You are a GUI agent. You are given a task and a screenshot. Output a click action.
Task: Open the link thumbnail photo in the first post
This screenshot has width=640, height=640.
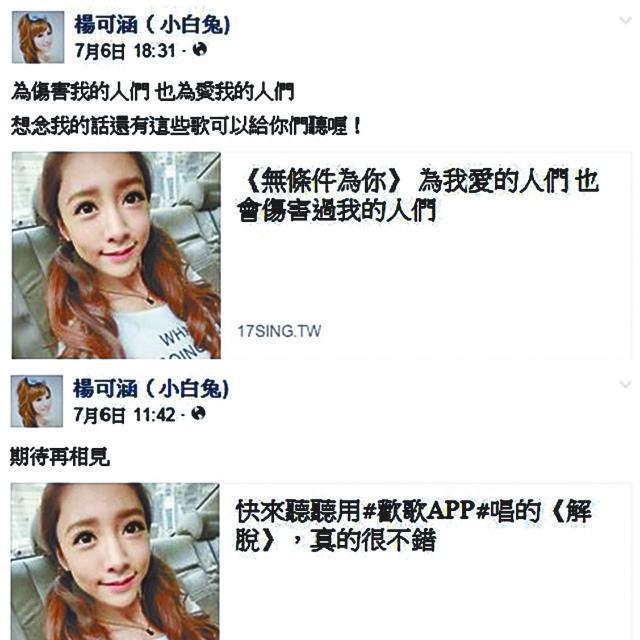click(x=116, y=255)
